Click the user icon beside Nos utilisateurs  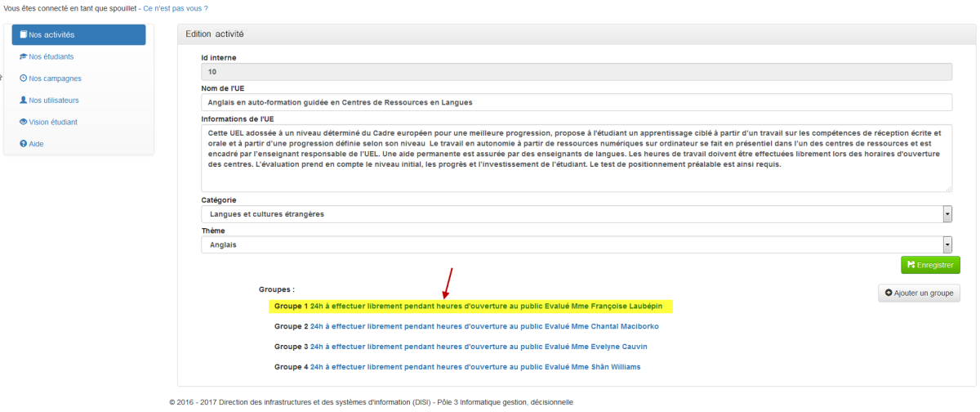click(x=24, y=101)
